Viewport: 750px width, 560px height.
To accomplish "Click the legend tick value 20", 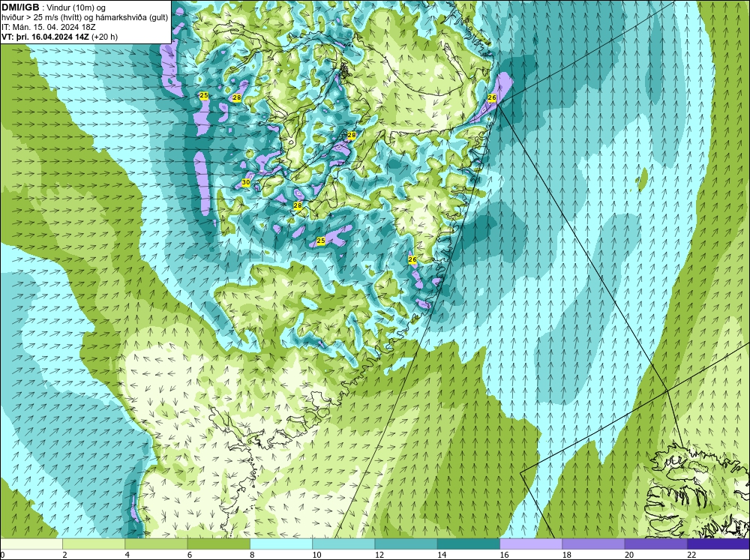I will coord(629,555).
